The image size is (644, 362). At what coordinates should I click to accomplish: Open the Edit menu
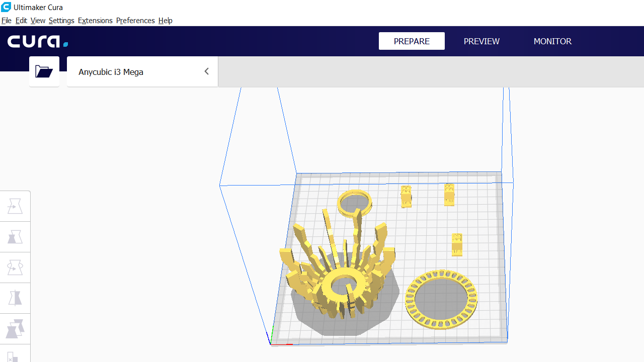point(21,21)
